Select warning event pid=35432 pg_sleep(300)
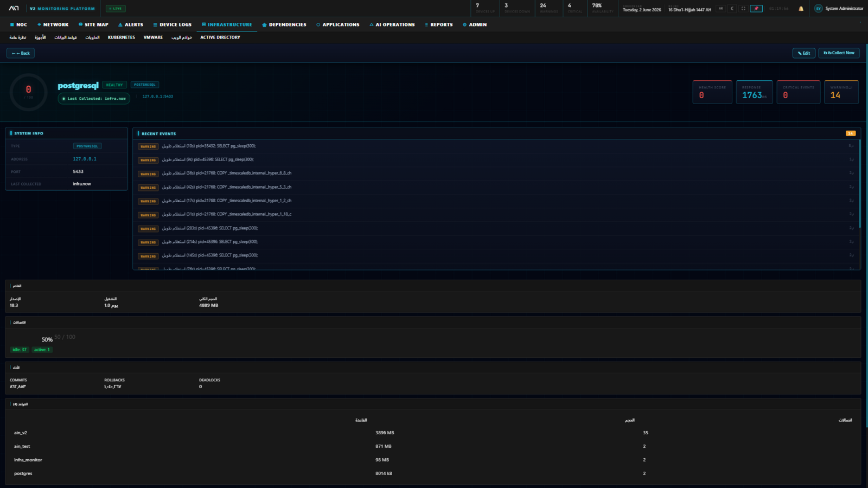This screenshot has height=488, width=868. coord(496,146)
